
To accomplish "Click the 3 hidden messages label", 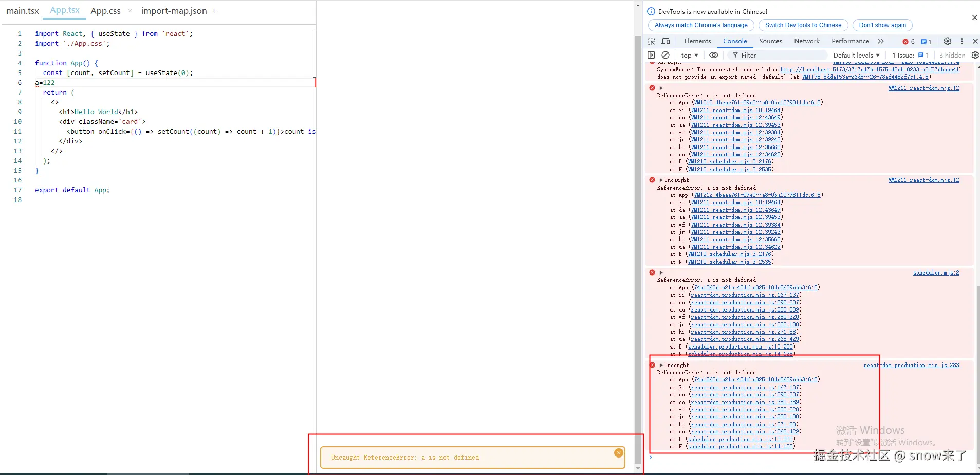I will 952,55.
